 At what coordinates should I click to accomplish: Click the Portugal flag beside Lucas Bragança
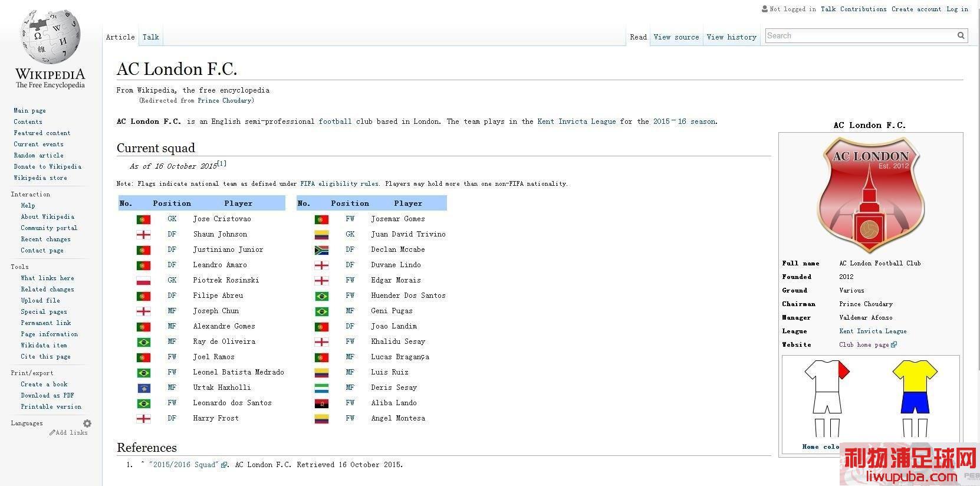tap(321, 357)
